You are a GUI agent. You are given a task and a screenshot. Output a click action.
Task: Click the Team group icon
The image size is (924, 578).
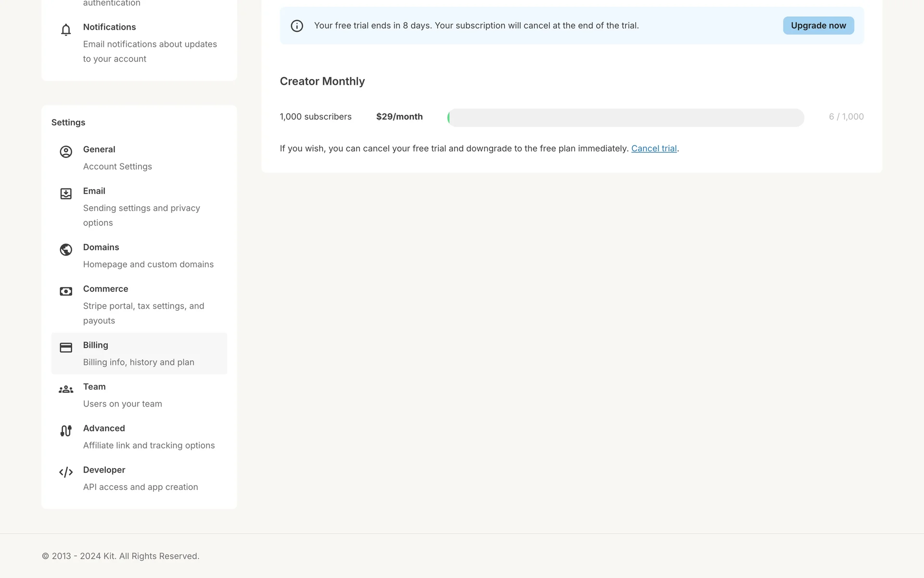tap(66, 389)
